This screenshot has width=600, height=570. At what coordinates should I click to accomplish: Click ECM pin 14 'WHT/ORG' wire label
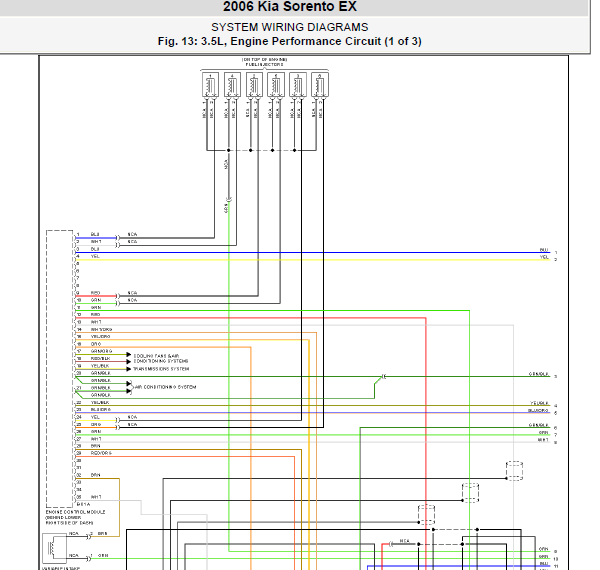101,329
